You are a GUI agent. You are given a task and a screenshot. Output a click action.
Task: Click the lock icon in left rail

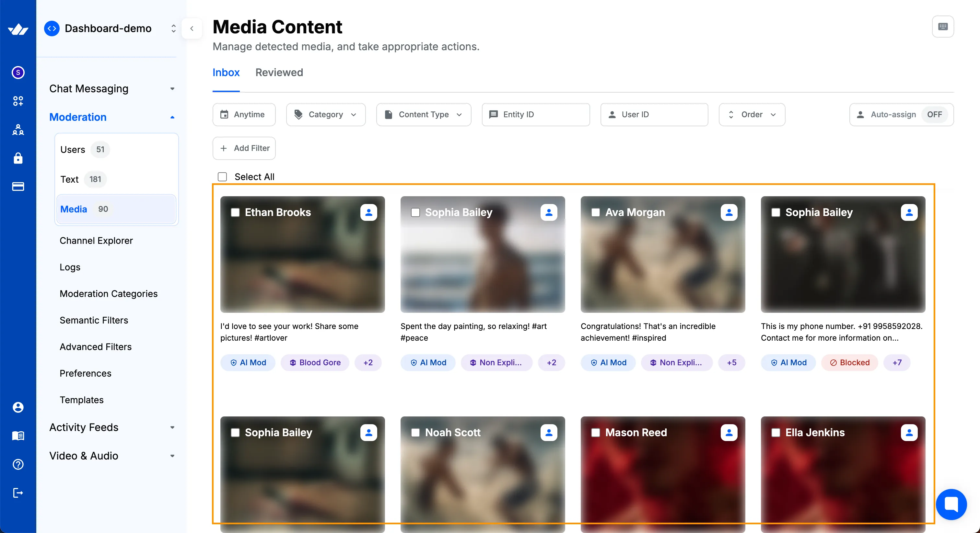(18, 158)
